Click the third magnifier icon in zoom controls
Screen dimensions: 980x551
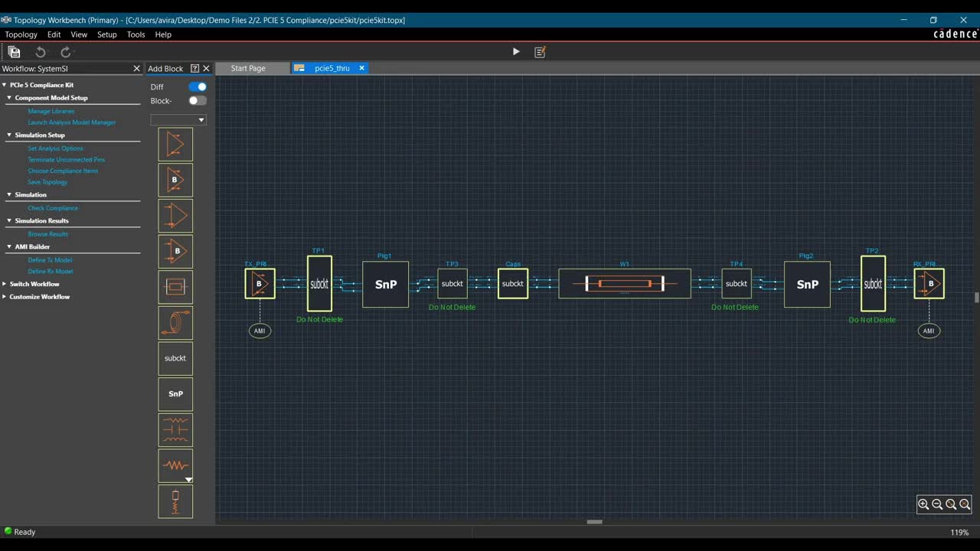951,504
